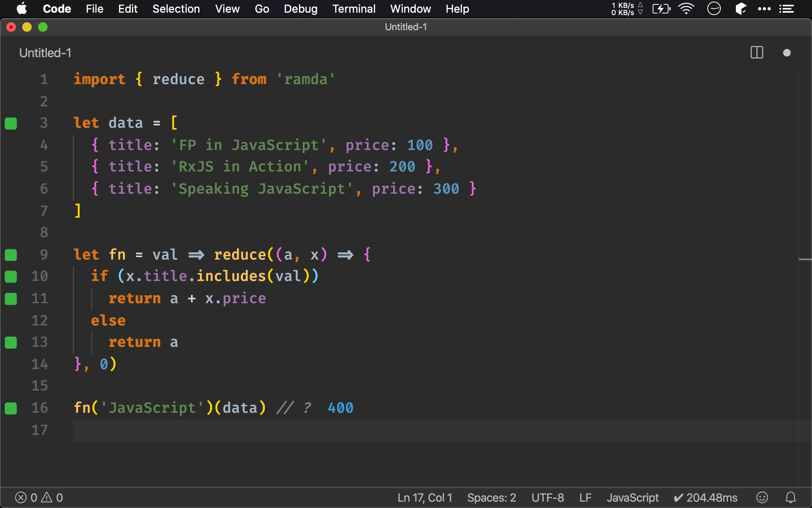Screen dimensions: 812x508
Task: Click the green coverage marker on line 13
Action: click(x=11, y=343)
